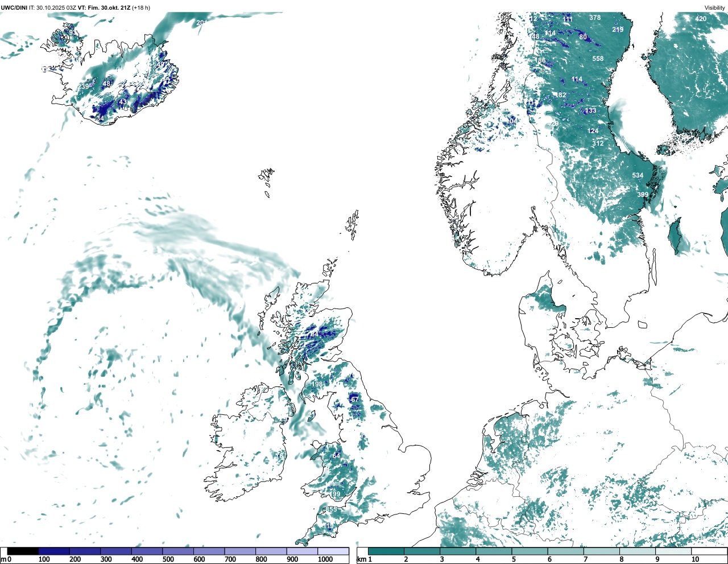Click the 600–700 m legend swatch
728x564 pixels.
[209, 551]
